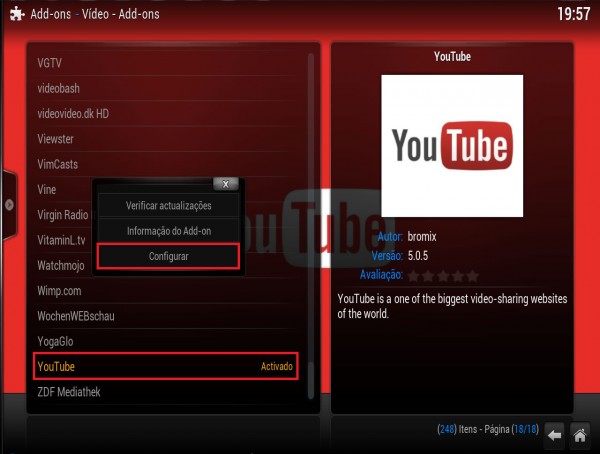Click the author name bromix

[422, 237]
